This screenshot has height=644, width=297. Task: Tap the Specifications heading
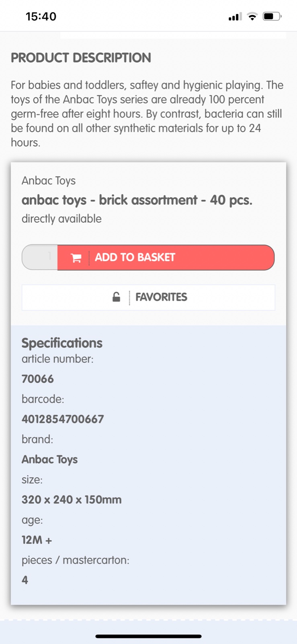[62, 343]
